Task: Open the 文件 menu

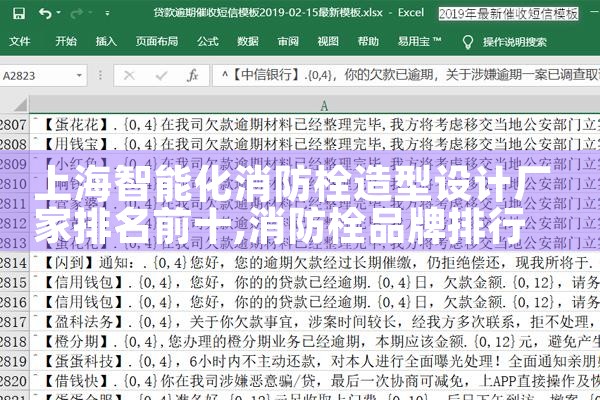Action: (20, 41)
